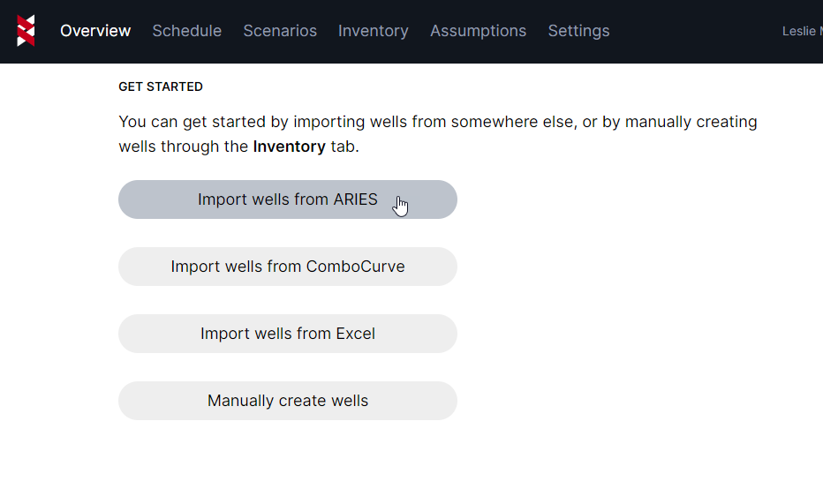
Task: Open the Overview tab
Action: pos(95,31)
